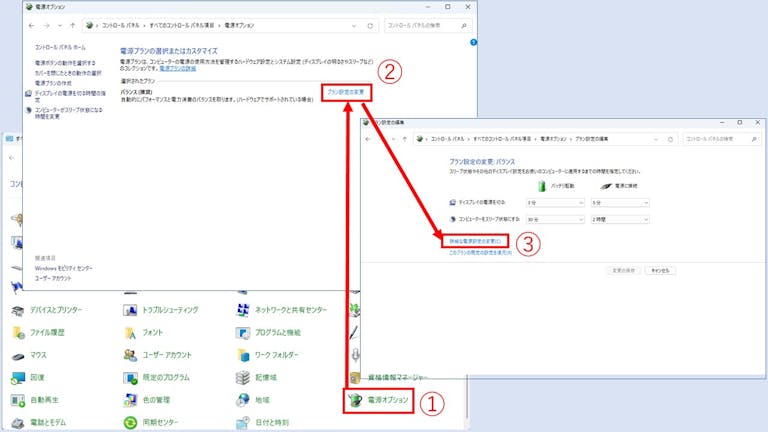Go up one level in プラン設定の編集 window

[x=405, y=139]
